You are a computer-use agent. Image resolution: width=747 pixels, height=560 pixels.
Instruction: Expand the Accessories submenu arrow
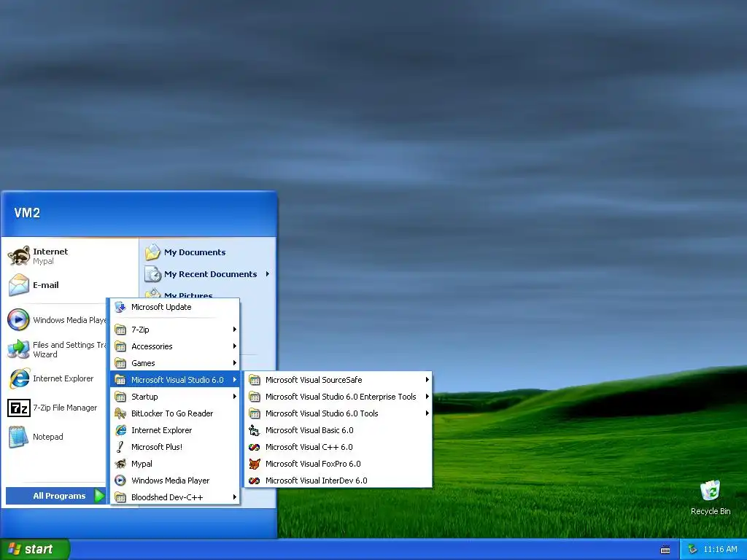coord(234,346)
